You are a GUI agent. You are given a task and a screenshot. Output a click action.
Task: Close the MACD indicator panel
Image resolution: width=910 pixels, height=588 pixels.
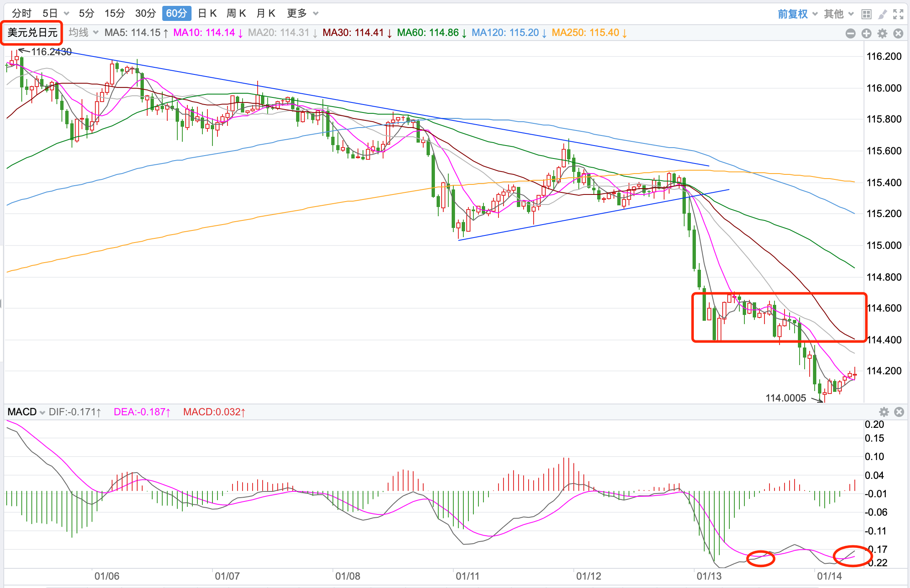(899, 412)
